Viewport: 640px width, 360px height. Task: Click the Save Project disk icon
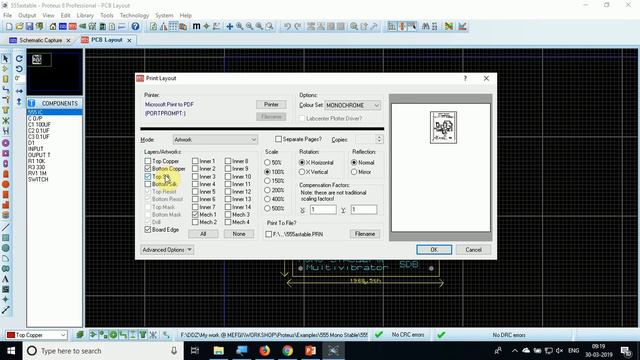29,27
